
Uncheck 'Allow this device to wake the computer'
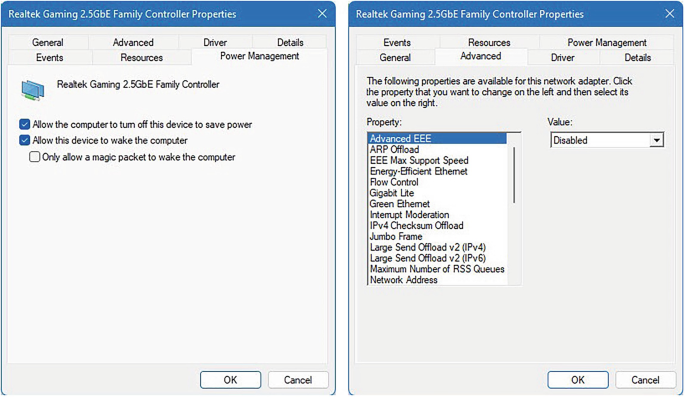pyautogui.click(x=24, y=140)
